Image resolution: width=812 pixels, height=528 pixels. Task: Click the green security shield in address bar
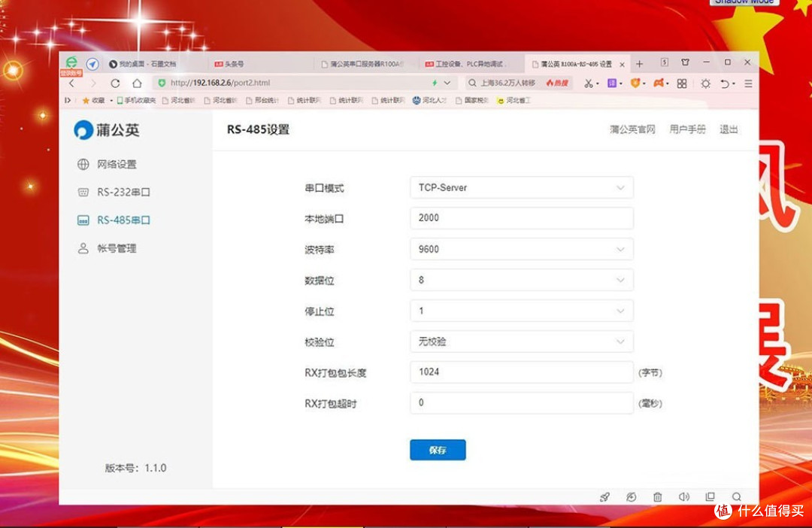coord(162,83)
